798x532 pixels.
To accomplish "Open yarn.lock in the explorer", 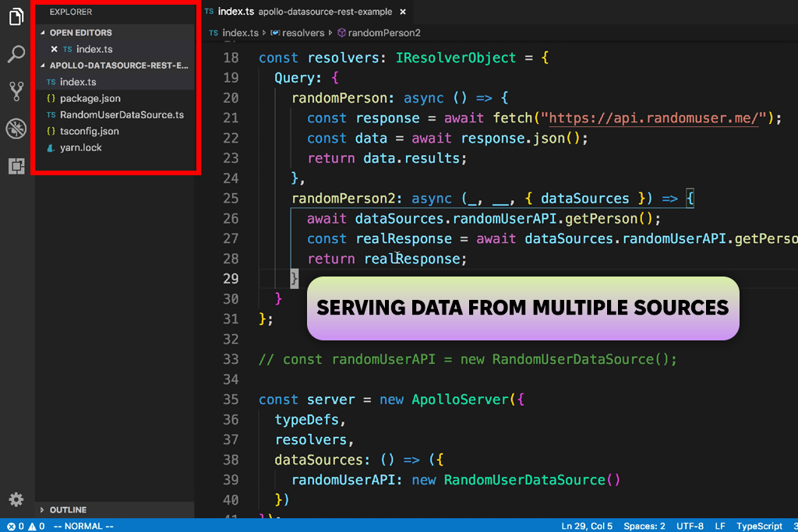I will coord(80,147).
